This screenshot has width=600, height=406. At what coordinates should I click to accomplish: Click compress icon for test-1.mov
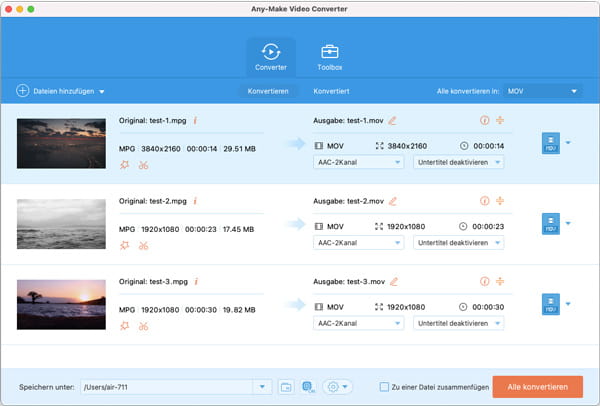coord(500,120)
